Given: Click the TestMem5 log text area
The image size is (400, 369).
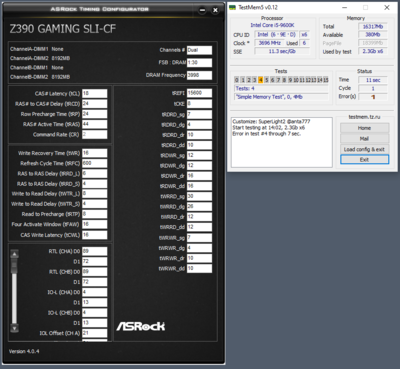Looking at the screenshot, I should [282, 142].
